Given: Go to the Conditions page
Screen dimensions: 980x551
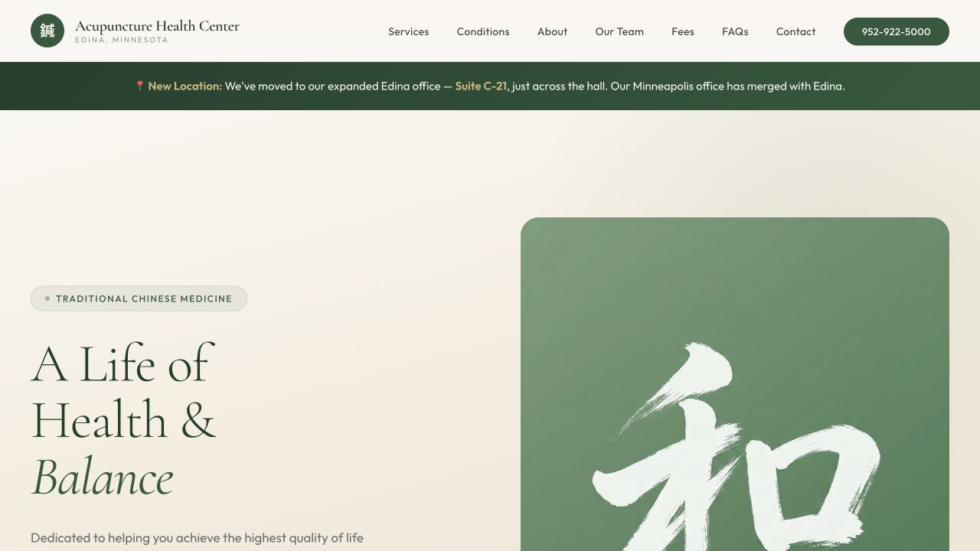Looking at the screenshot, I should (483, 31).
